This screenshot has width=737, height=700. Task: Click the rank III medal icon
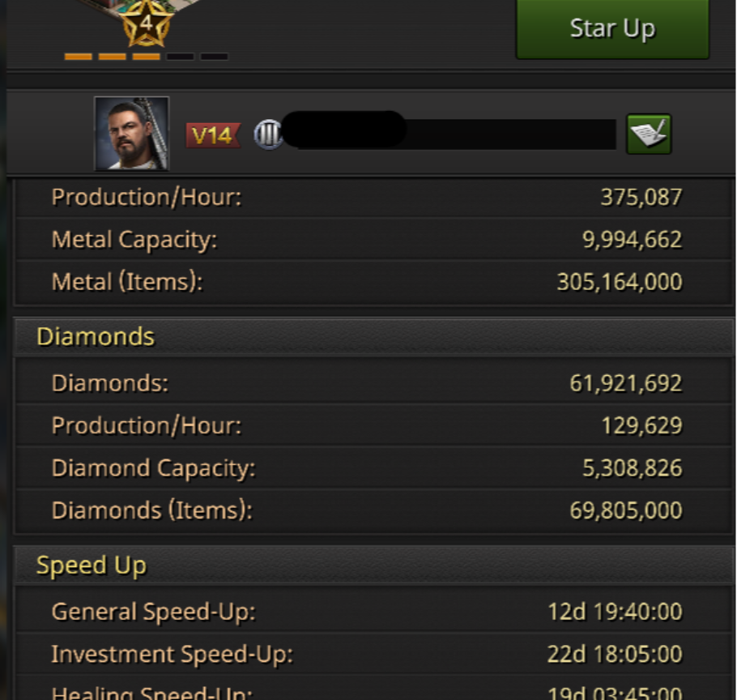[x=268, y=134]
